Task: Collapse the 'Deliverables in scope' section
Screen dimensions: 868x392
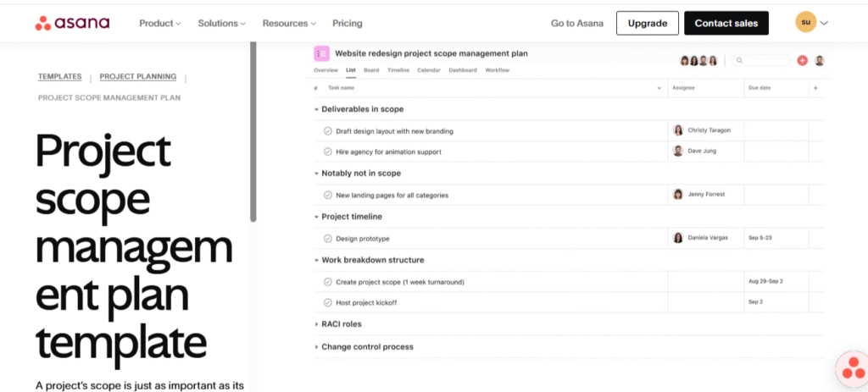Action: point(316,109)
